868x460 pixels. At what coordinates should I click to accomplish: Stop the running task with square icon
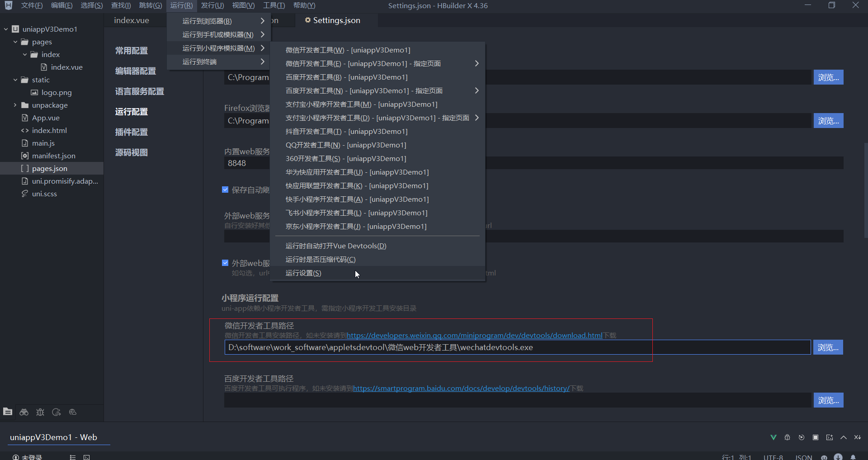coord(816,437)
